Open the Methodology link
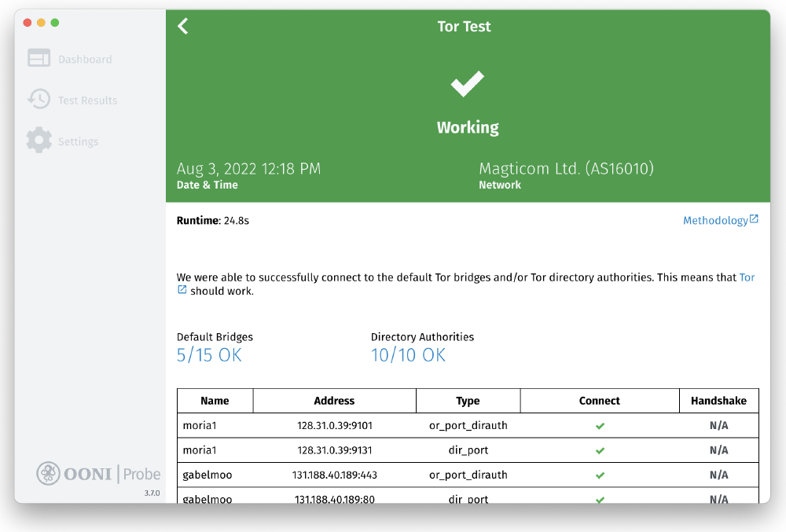This screenshot has width=786, height=532. pos(717,220)
